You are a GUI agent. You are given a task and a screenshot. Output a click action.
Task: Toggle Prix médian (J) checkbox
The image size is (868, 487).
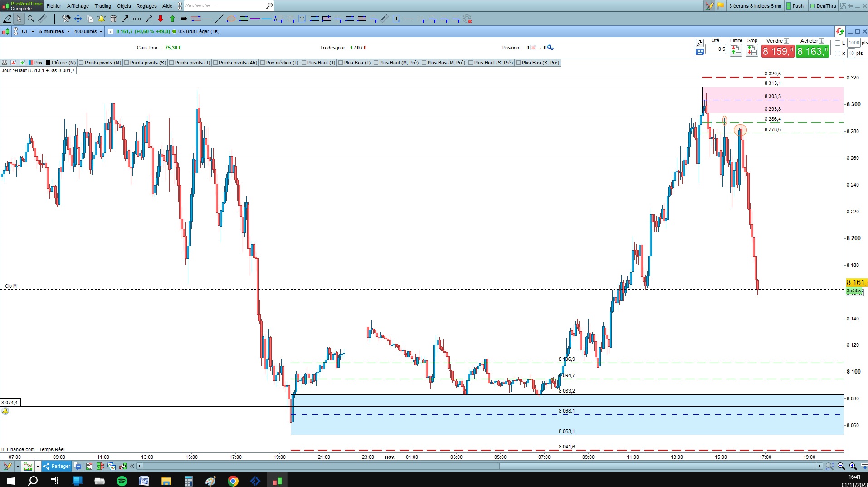(x=279, y=63)
